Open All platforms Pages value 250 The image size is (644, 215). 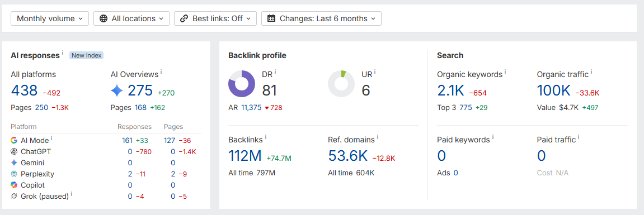click(x=41, y=107)
